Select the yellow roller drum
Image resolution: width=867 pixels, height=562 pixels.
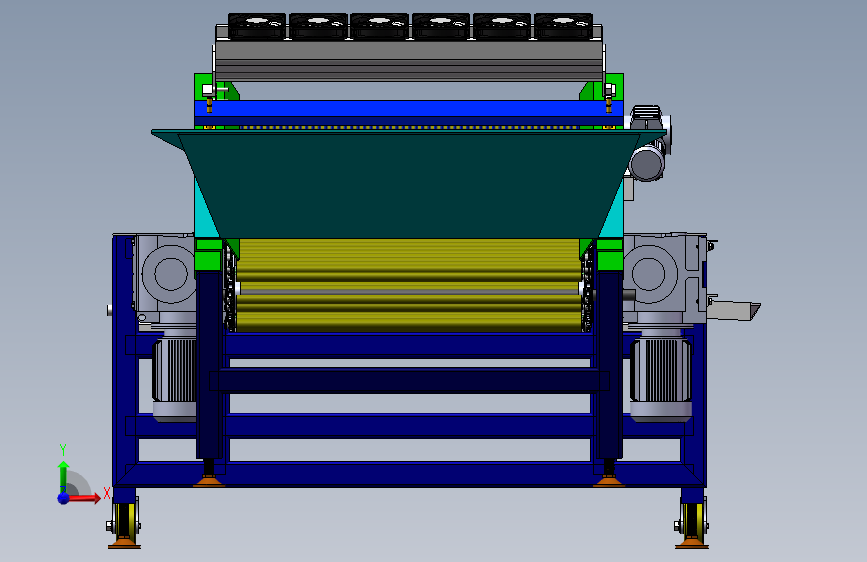pyautogui.click(x=409, y=285)
